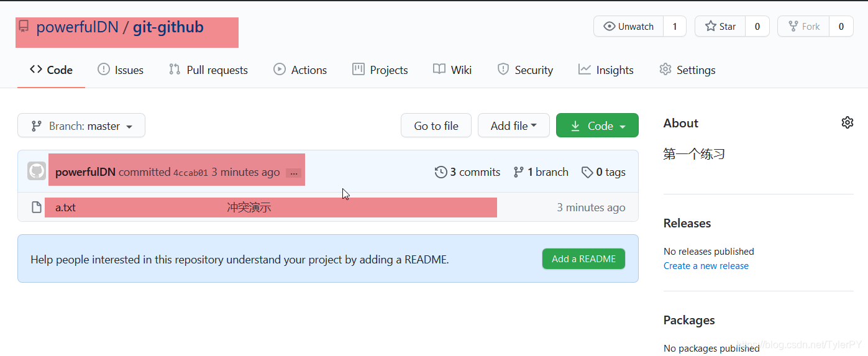This screenshot has width=868, height=356.
Task: Open the powerfulDN owner link
Action: point(77,27)
